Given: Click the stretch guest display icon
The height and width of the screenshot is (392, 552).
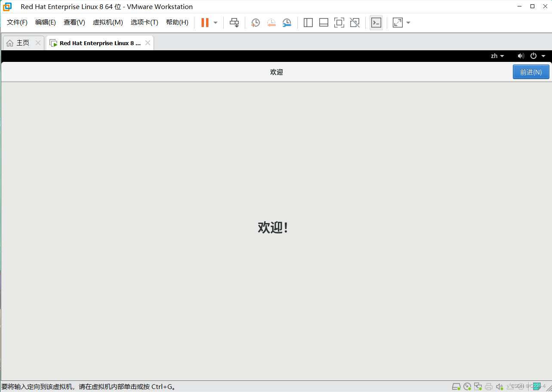Looking at the screenshot, I should click(x=398, y=22).
